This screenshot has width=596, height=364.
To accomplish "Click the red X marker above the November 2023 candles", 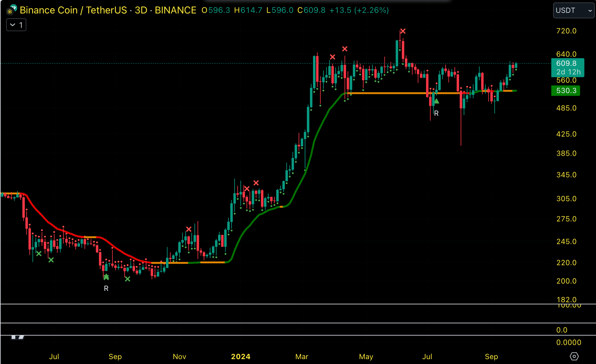I will [x=189, y=229].
